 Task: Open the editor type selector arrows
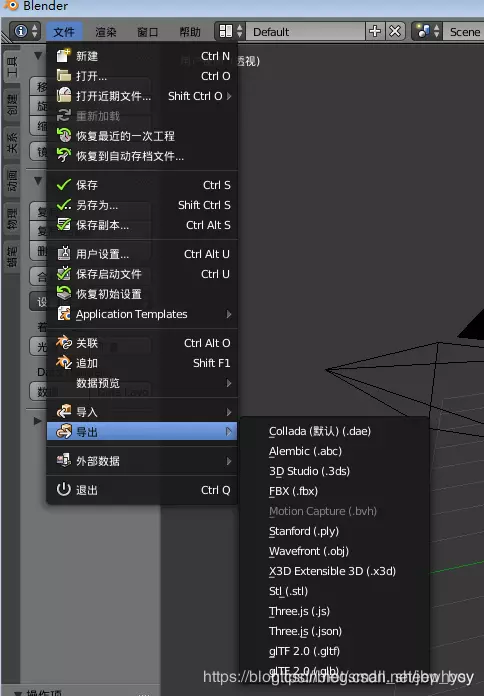[34, 32]
